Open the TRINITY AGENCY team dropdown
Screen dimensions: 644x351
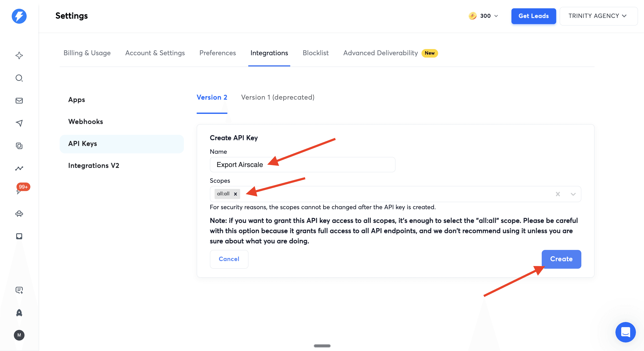pyautogui.click(x=598, y=16)
